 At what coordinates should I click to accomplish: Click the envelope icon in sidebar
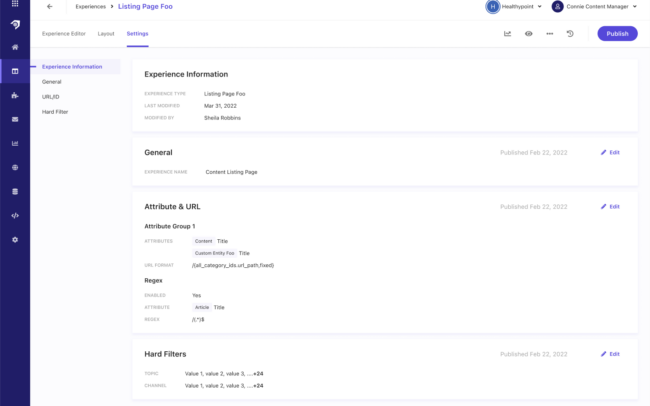[15, 119]
